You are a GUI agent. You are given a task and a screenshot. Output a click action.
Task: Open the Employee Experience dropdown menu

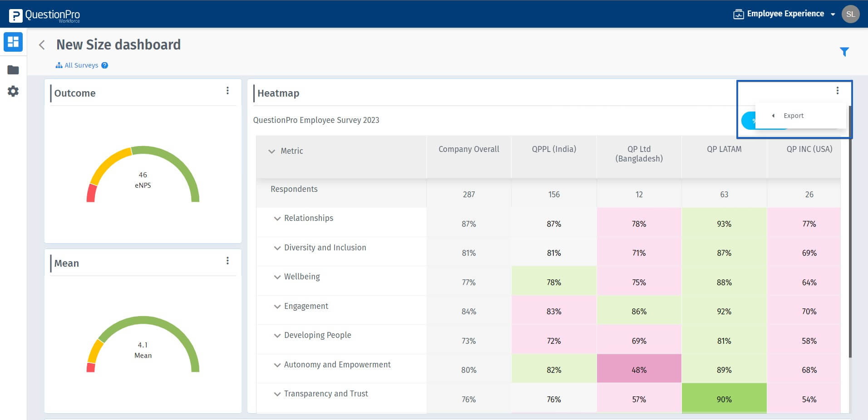click(833, 14)
